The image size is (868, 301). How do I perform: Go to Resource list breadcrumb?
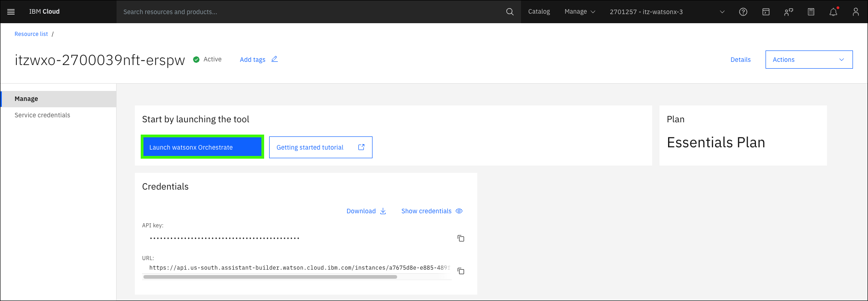pos(31,34)
